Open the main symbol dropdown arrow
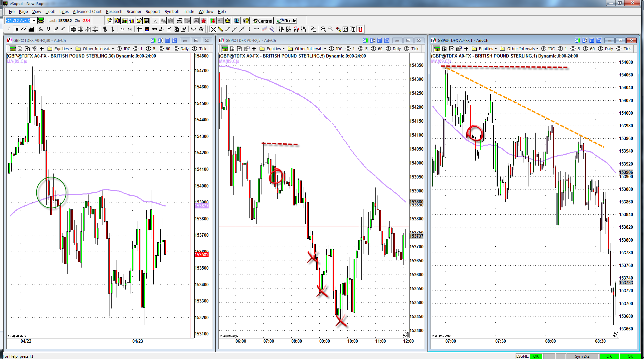Viewport: 644px width, 359px height. coord(34,21)
